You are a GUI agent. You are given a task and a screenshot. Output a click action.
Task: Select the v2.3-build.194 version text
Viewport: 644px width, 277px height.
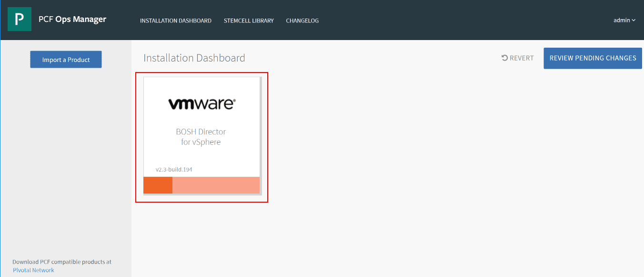pyautogui.click(x=174, y=169)
